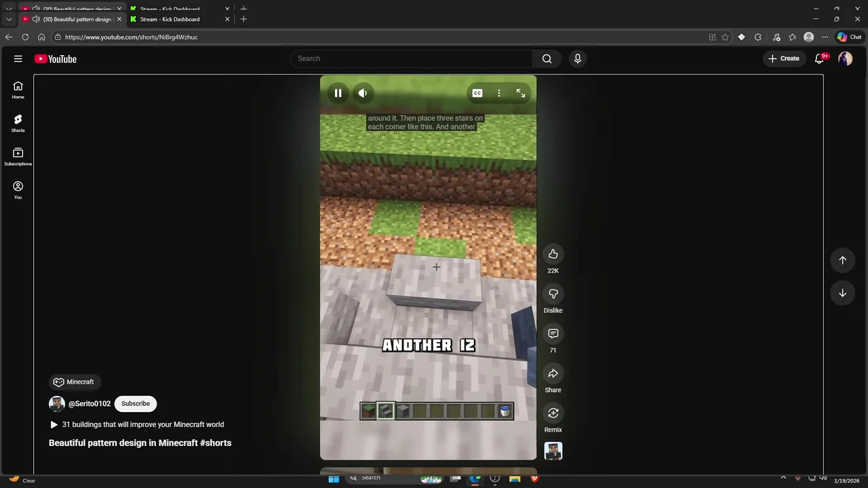Like this Short with thumbs up
Image resolution: width=868 pixels, height=488 pixels.
pos(553,254)
